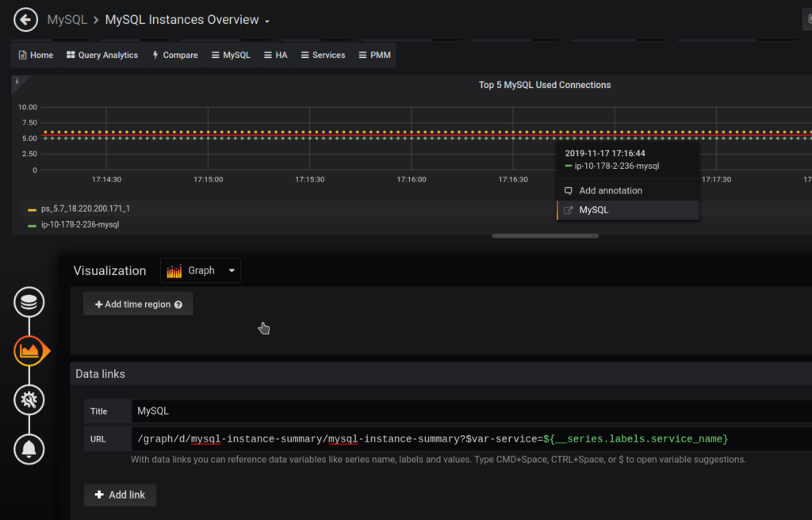Click the data link Title input field
The image size is (812, 520).
pos(468,411)
